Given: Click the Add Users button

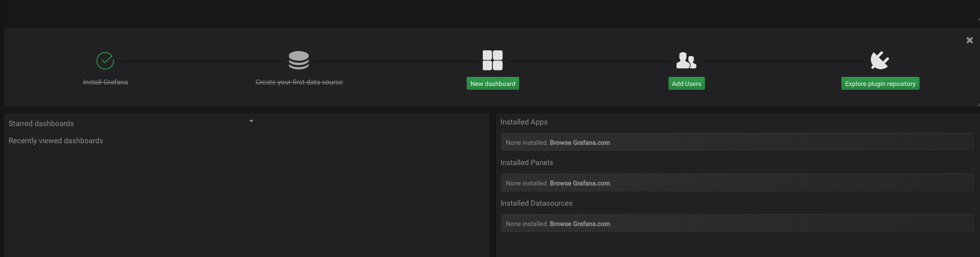Looking at the screenshot, I should tap(687, 83).
